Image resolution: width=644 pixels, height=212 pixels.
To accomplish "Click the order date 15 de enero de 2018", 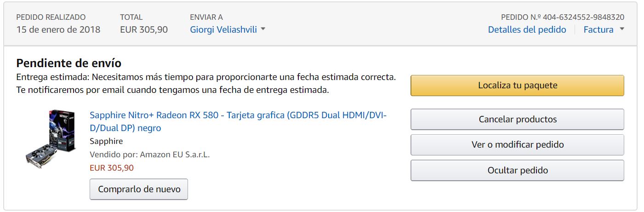I will click(58, 30).
